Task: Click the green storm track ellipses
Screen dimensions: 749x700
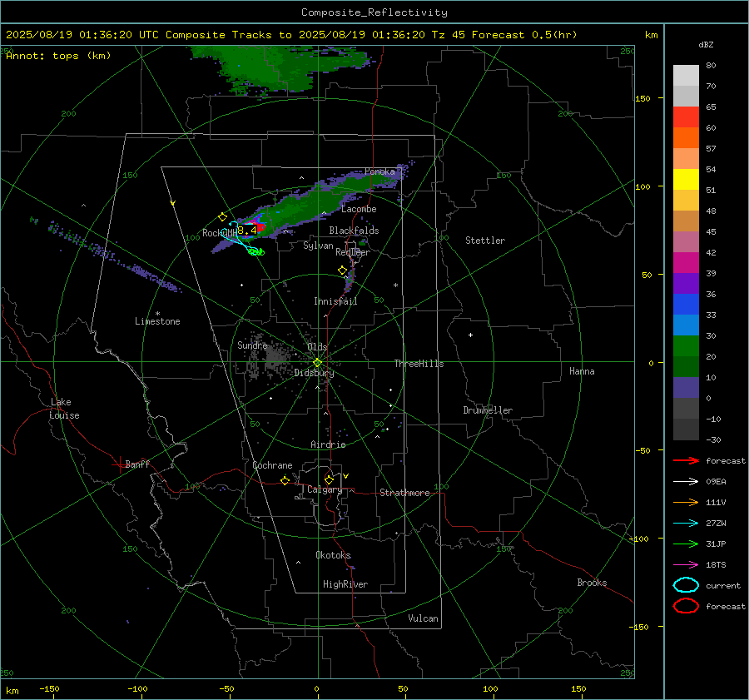Action: coord(256,251)
